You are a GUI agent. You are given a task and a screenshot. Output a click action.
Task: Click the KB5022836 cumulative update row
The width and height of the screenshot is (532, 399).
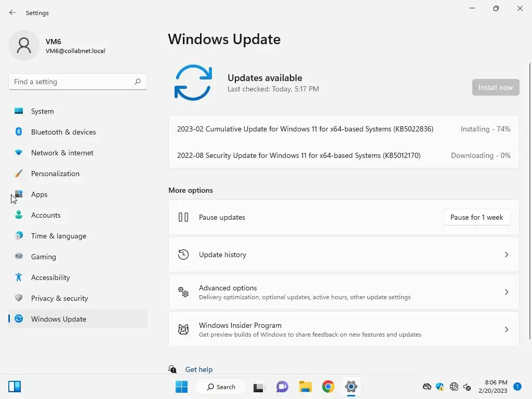pyautogui.click(x=344, y=129)
